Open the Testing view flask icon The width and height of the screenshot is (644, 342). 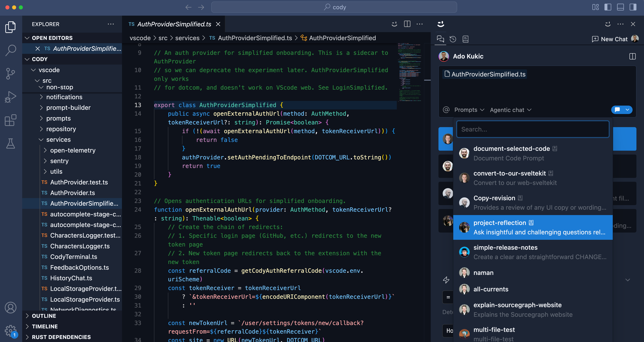click(10, 143)
